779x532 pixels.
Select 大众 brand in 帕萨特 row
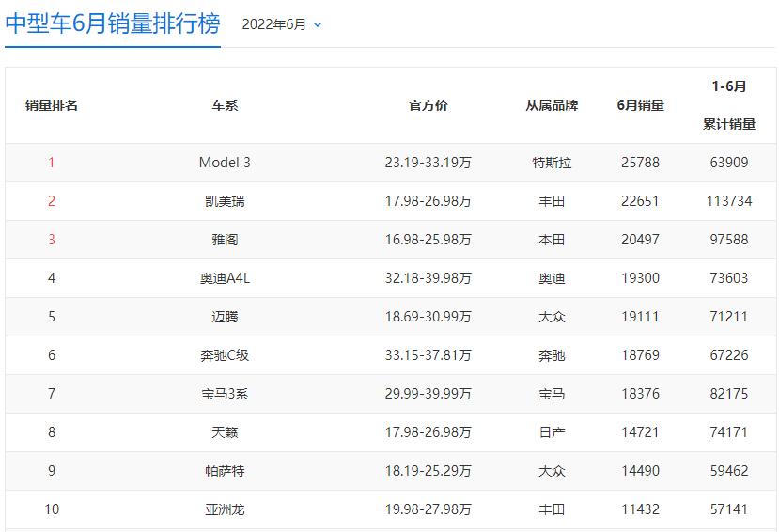[x=552, y=471]
